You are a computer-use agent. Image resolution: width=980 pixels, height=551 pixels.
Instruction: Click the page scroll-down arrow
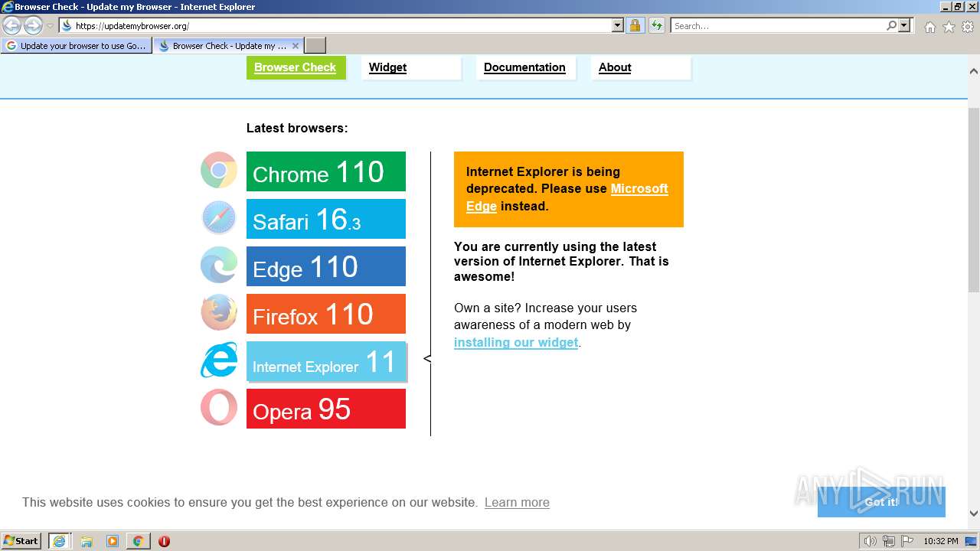(974, 514)
